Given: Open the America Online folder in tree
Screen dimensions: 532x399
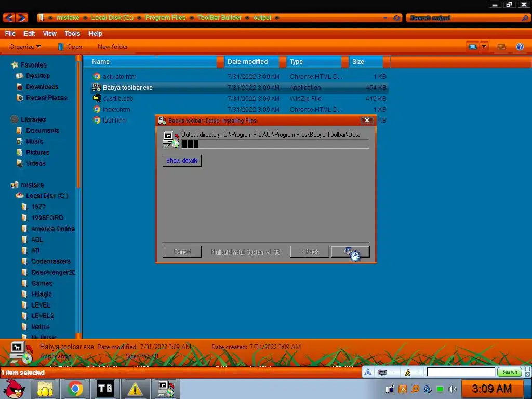Looking at the screenshot, I should (53, 229).
